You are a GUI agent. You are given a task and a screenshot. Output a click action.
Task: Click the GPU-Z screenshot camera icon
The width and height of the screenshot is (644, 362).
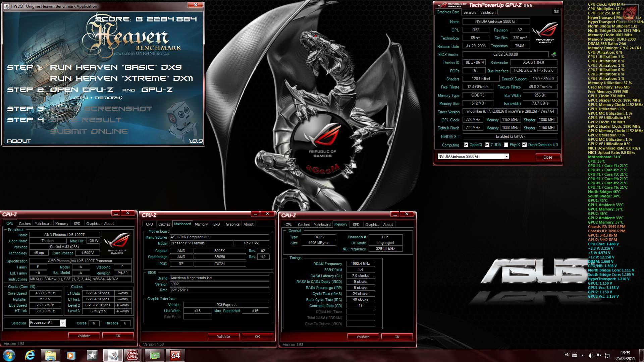click(x=556, y=12)
